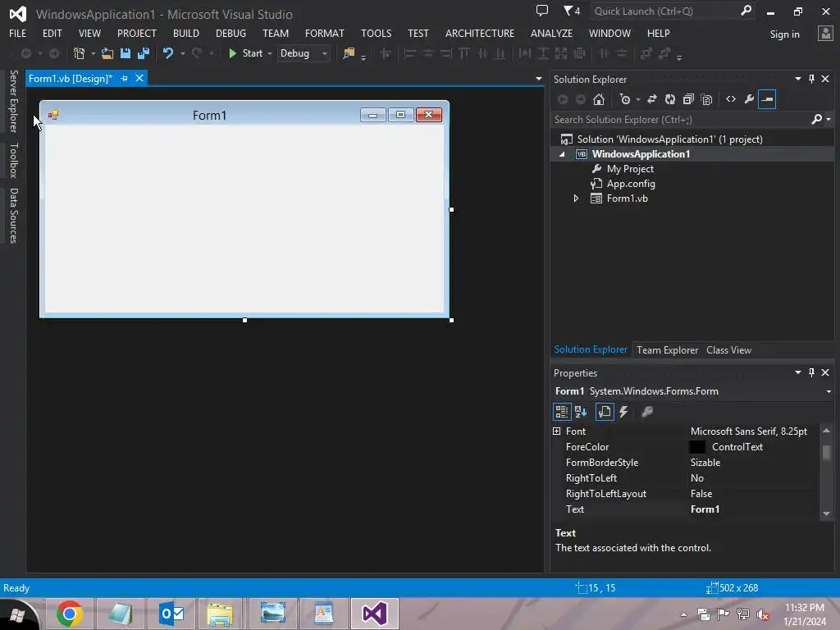Open Outlook from the taskbar
The width and height of the screenshot is (840, 630).
pos(171,614)
